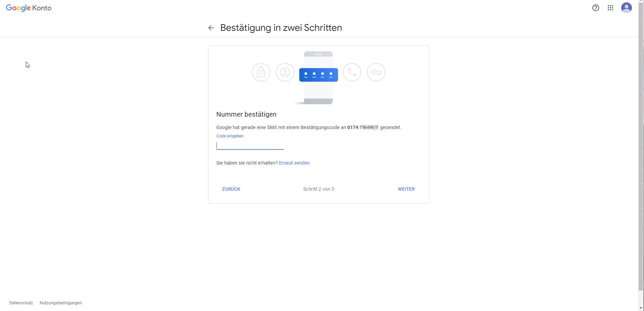Click the padlock illustration icon

261,72
